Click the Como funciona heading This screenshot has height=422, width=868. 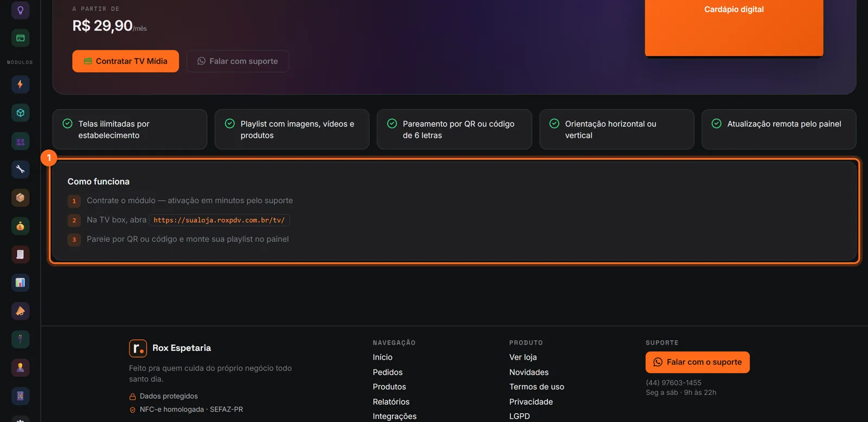[x=98, y=182]
